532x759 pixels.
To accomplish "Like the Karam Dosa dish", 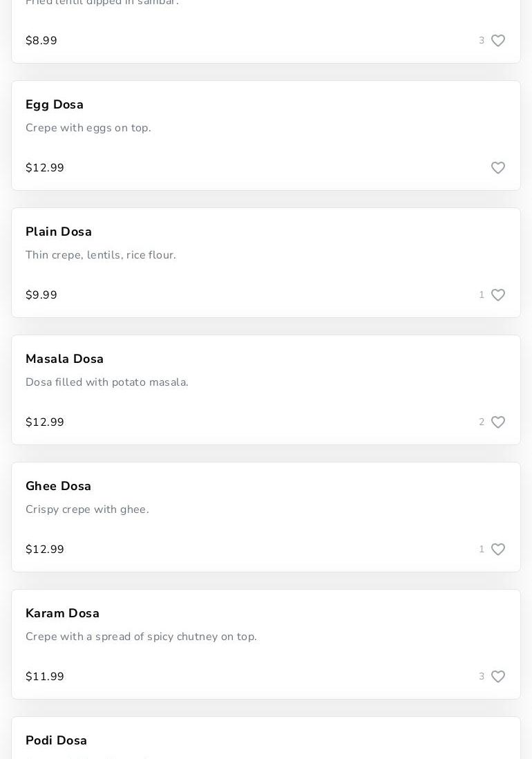I will pyautogui.click(x=498, y=677).
